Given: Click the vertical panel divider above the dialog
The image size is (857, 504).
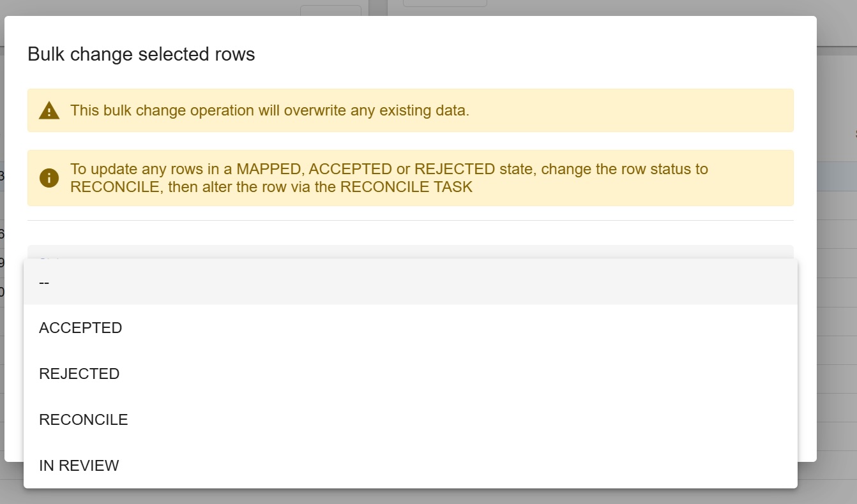Looking at the screenshot, I should click(x=378, y=8).
